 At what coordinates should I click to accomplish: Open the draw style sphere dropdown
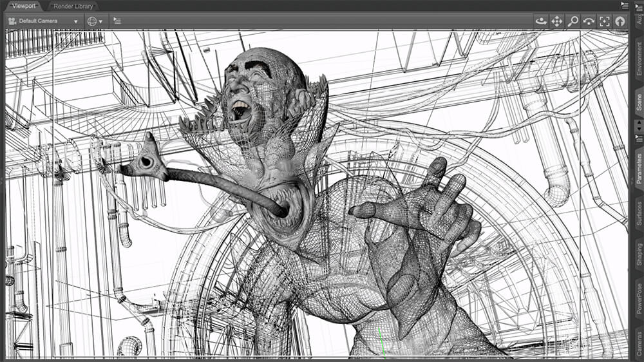click(x=95, y=21)
